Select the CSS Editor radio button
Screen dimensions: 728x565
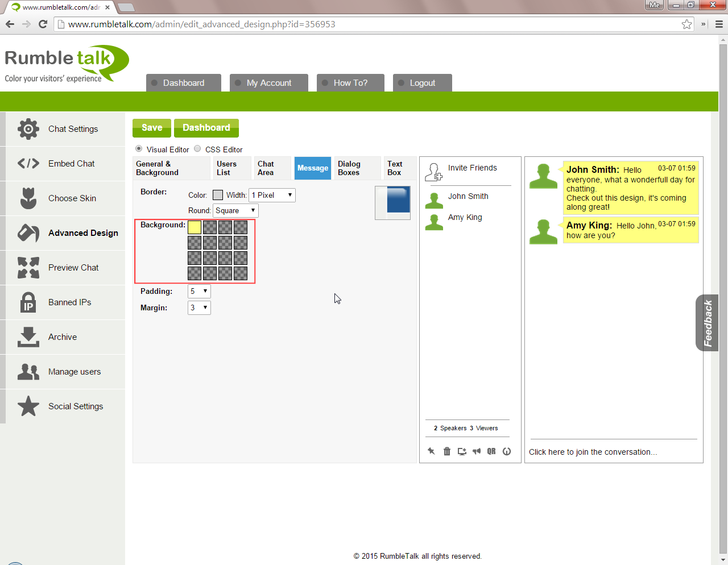tap(197, 149)
